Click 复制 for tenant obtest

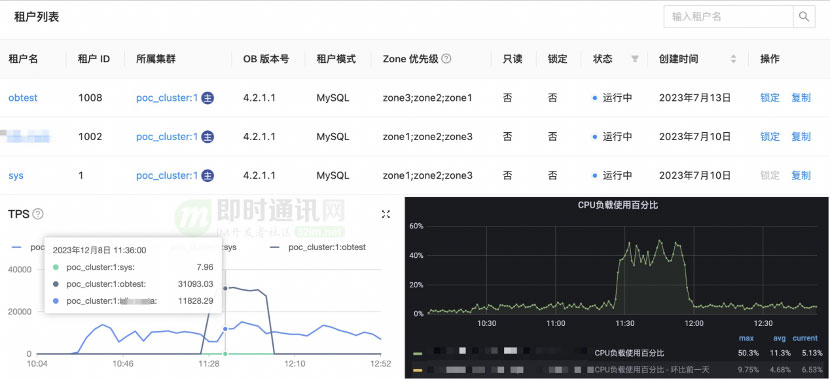point(801,98)
